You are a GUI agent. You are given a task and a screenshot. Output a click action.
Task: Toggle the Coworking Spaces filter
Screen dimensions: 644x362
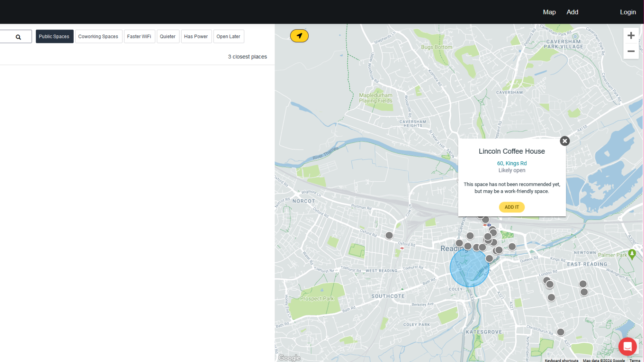click(98, 37)
